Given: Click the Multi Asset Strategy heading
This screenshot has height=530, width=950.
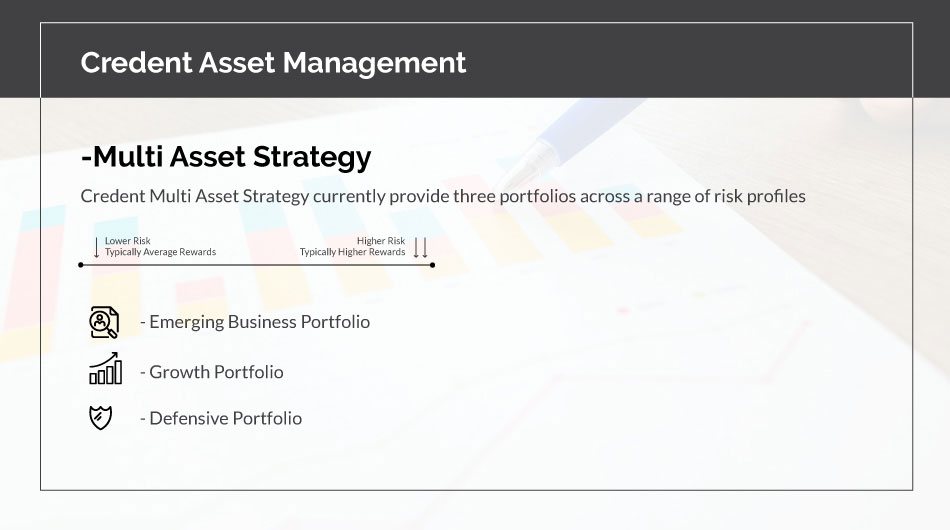Looking at the screenshot, I should [x=226, y=157].
